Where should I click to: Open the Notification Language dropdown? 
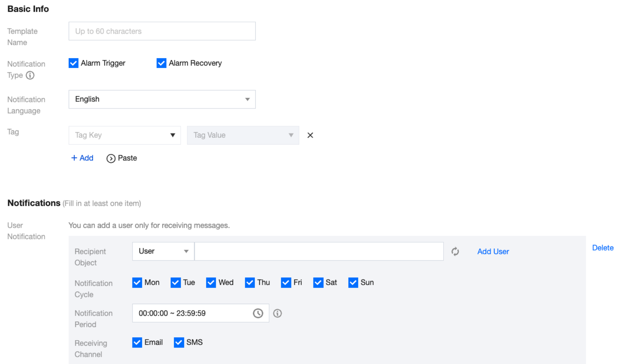(x=162, y=99)
